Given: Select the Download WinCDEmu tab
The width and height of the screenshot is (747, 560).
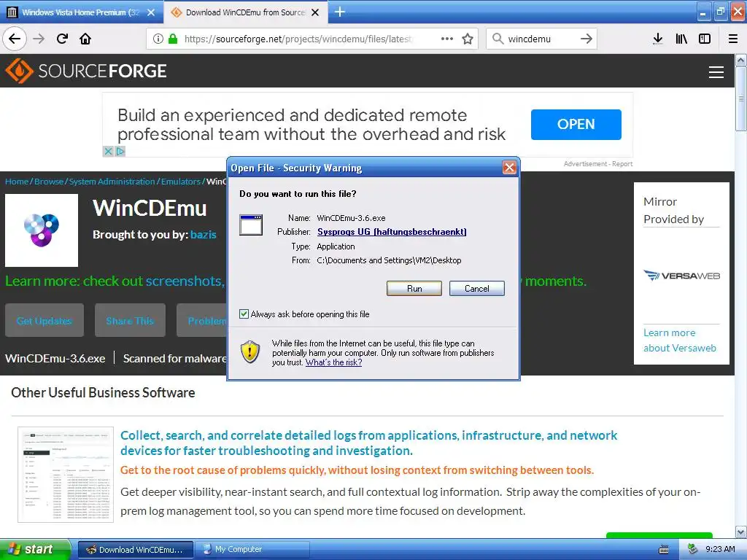Looking at the screenshot, I should point(245,12).
